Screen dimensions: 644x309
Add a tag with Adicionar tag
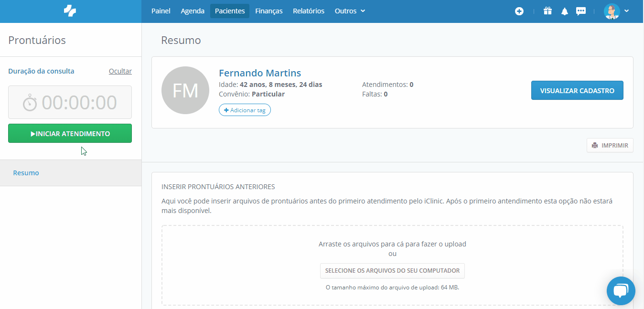245,110
